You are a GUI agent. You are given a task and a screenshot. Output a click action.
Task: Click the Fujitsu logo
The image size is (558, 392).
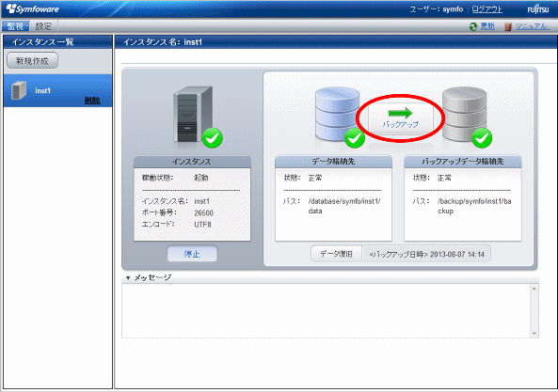point(537,9)
